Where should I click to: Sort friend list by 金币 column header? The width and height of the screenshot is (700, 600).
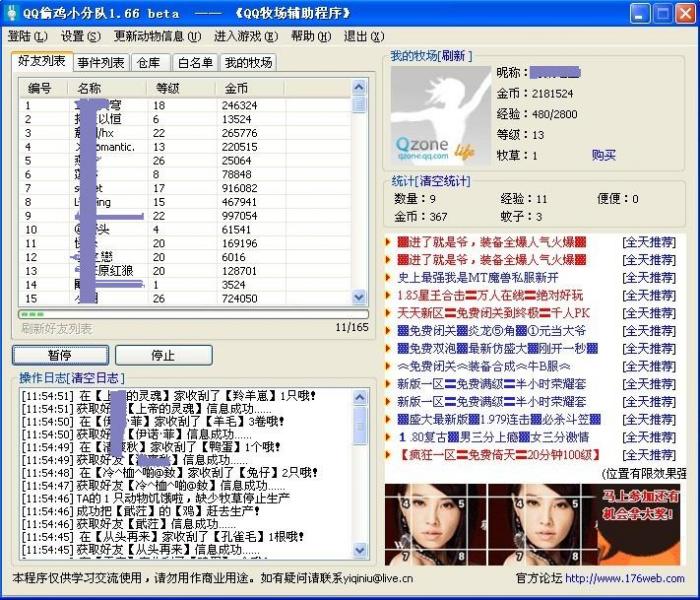tap(250, 88)
